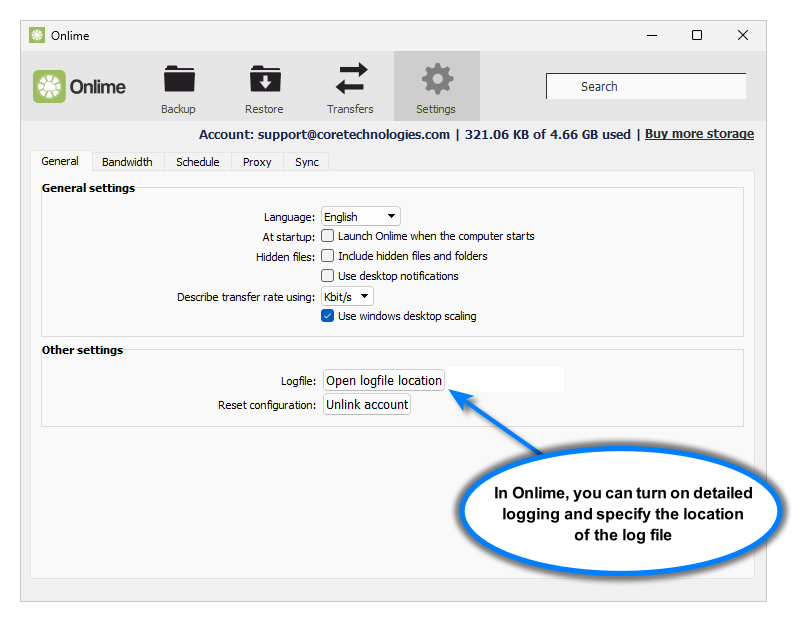Uncheck Use windows desktop scaling

328,316
